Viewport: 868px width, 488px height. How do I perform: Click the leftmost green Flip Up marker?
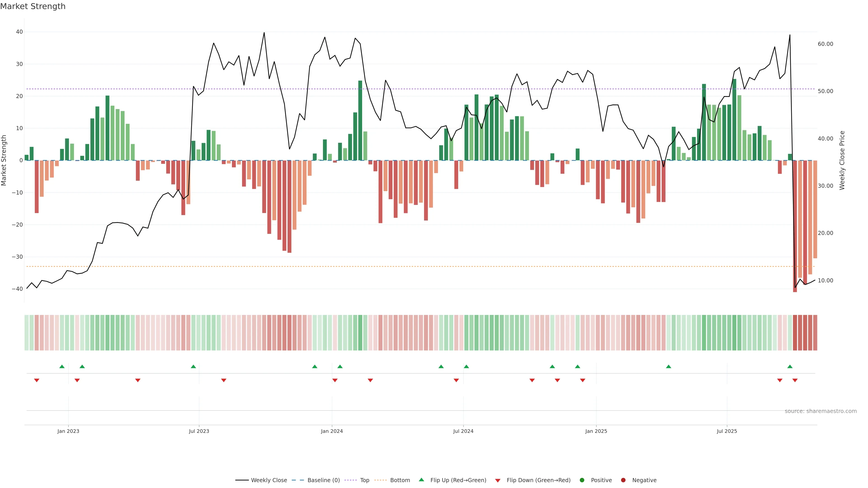point(62,366)
